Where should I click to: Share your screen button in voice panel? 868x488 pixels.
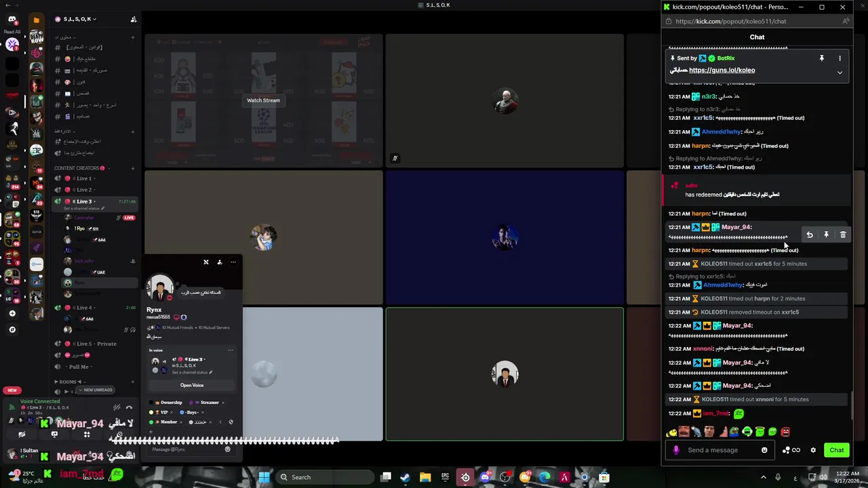click(x=54, y=434)
